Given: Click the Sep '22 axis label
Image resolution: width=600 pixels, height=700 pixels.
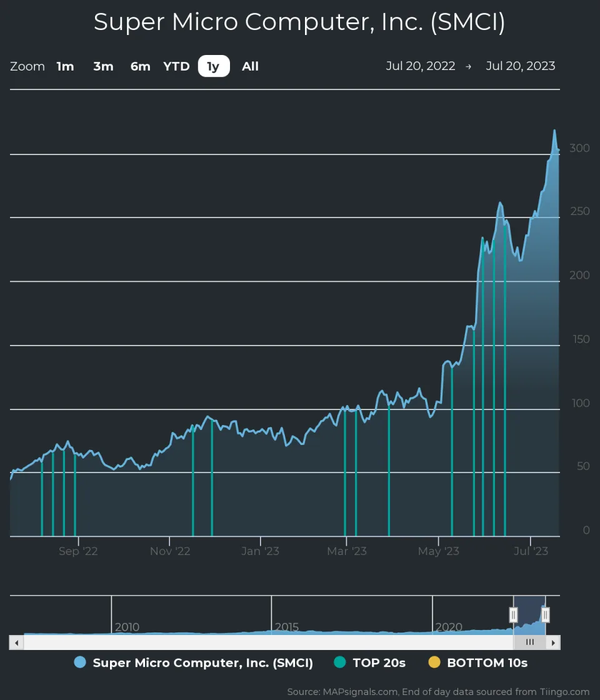Looking at the screenshot, I should coord(78,551).
